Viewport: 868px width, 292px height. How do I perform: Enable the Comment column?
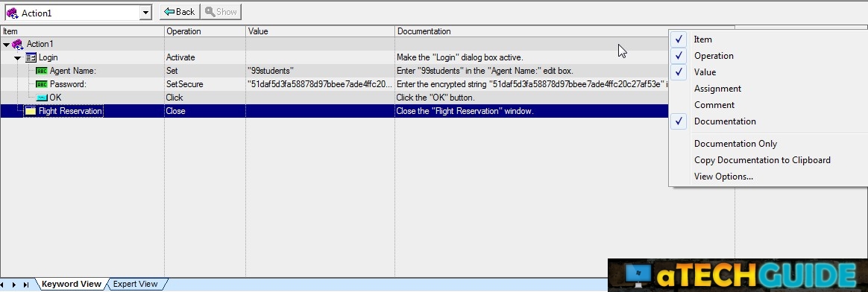click(x=714, y=105)
